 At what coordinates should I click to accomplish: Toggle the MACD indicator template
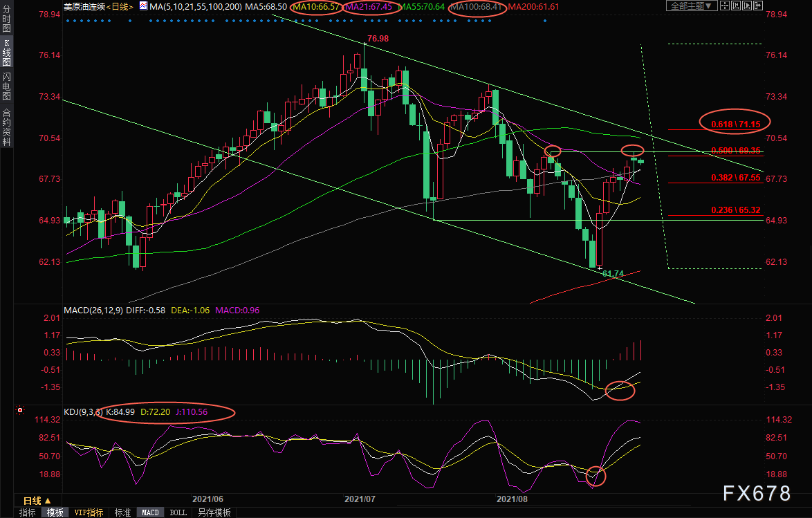150,512
